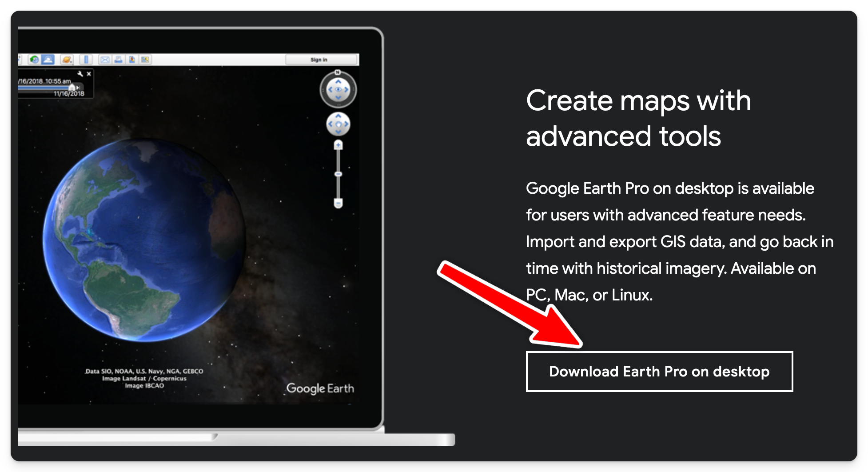Click the move-up arrow on the hand joystick

(x=338, y=116)
